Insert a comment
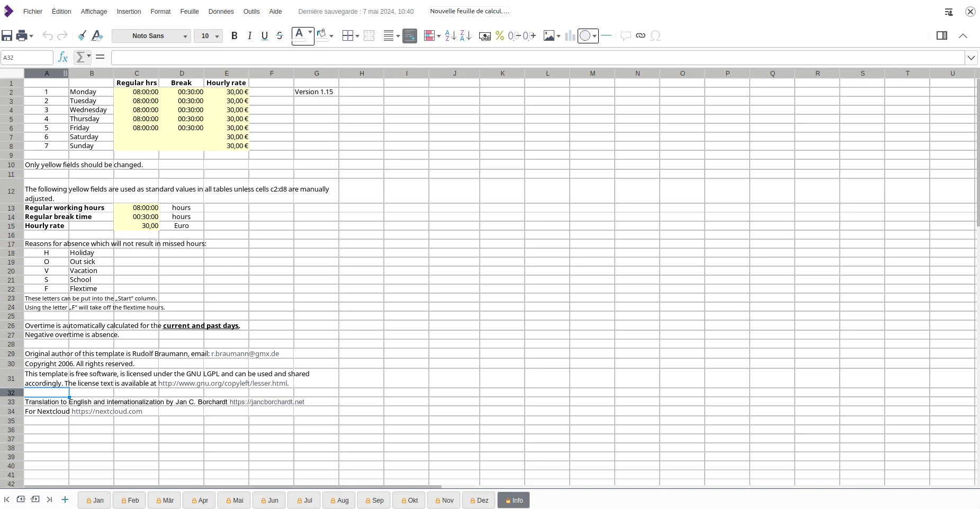 (626, 36)
